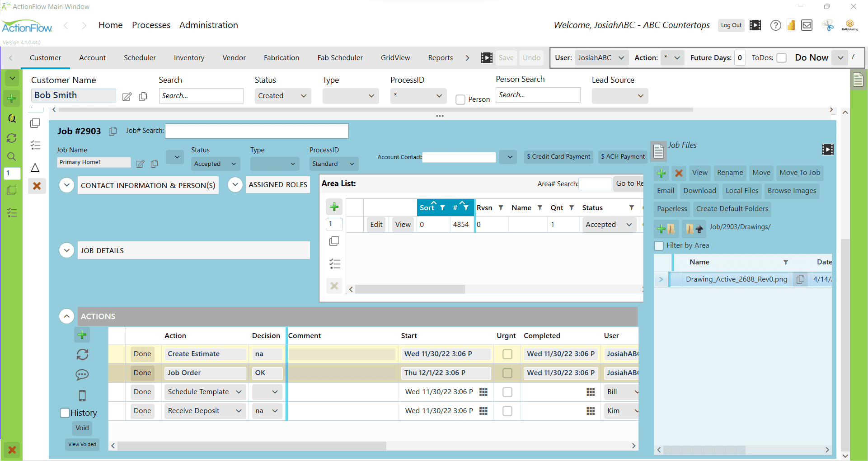Click the Browse Images button in Job Files
Viewport: 868px width, 461px height.
[x=792, y=191]
